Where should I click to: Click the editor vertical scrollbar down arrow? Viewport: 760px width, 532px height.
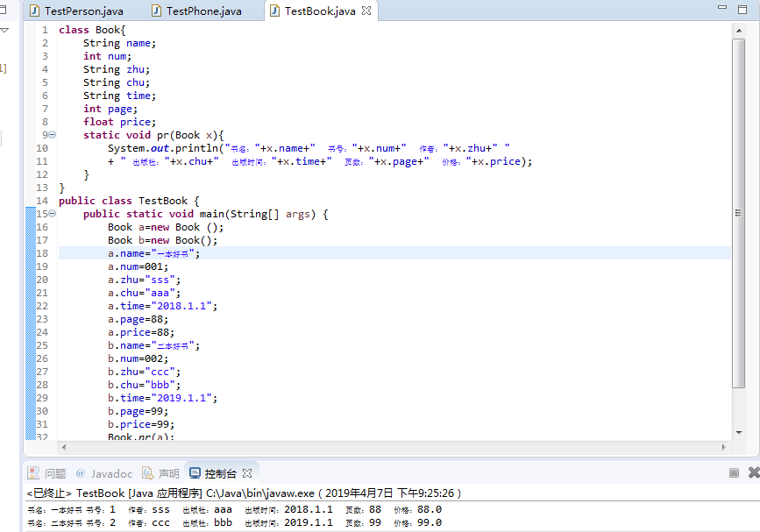pos(739,432)
